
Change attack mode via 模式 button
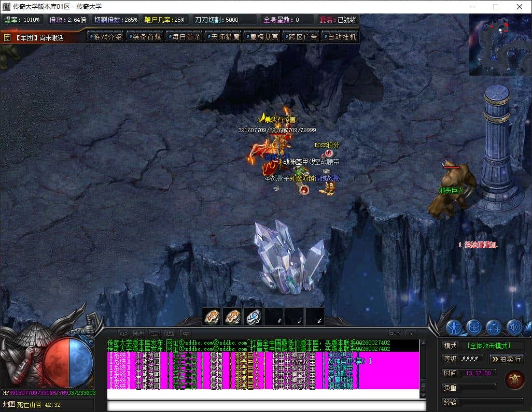(451, 346)
